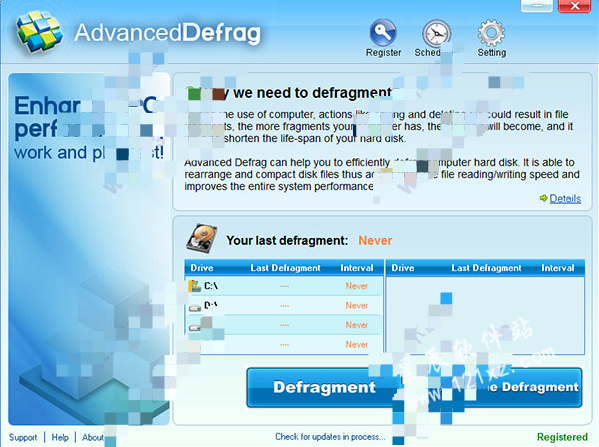
Task: Click Never interval in C:\ row
Action: pos(357,286)
